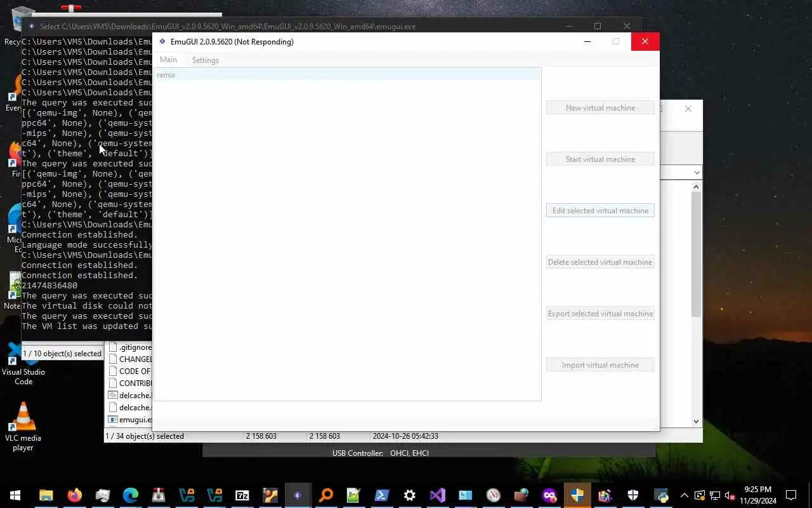Open File Explorer from the taskbar
The height and width of the screenshot is (508, 812).
coord(46,495)
